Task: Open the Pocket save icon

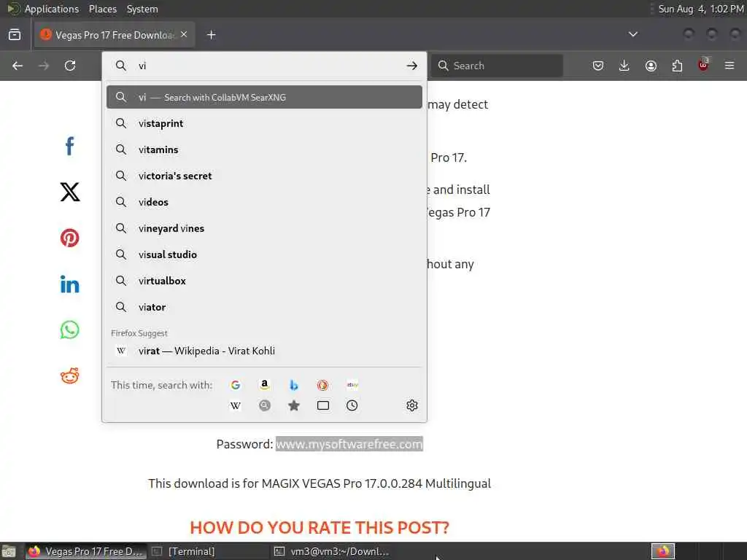Action: 598,66
